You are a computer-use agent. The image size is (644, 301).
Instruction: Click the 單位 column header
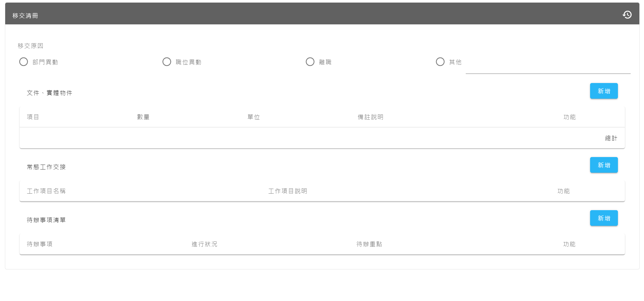254,117
